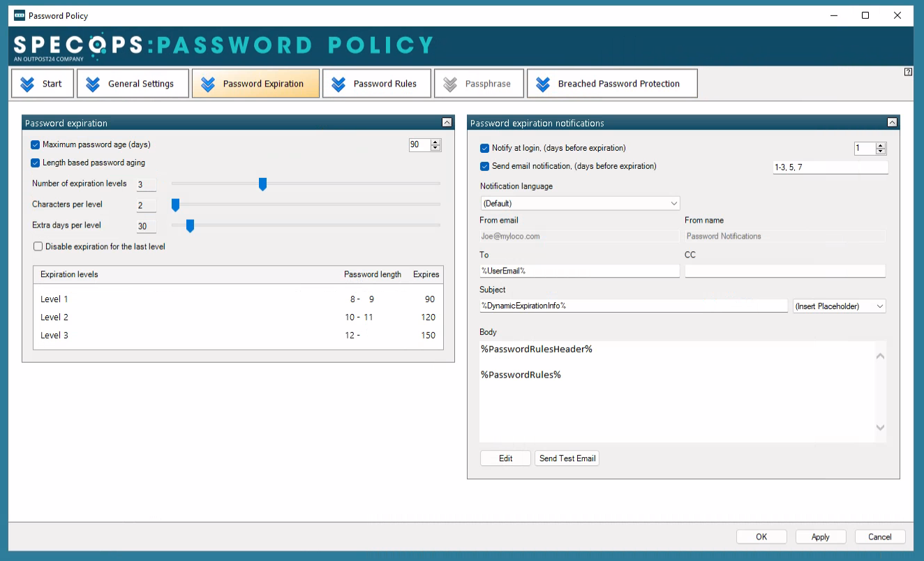Click the CC field
The image size is (924, 561).
pyautogui.click(x=785, y=271)
